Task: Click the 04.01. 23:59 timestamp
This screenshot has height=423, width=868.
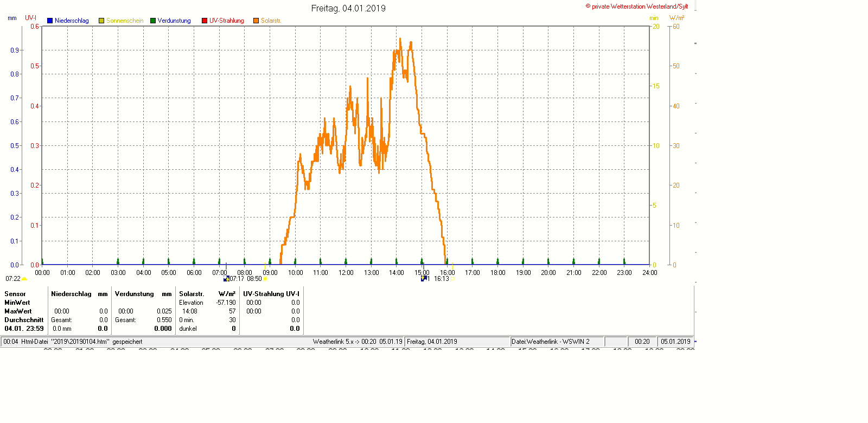Action: 24,329
